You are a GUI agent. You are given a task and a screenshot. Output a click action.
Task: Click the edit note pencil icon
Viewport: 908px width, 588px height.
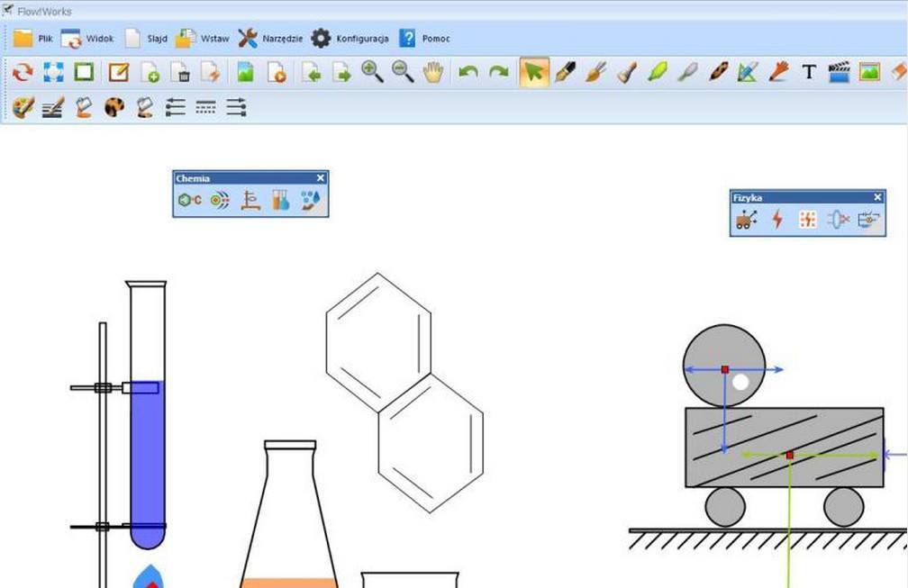119,72
